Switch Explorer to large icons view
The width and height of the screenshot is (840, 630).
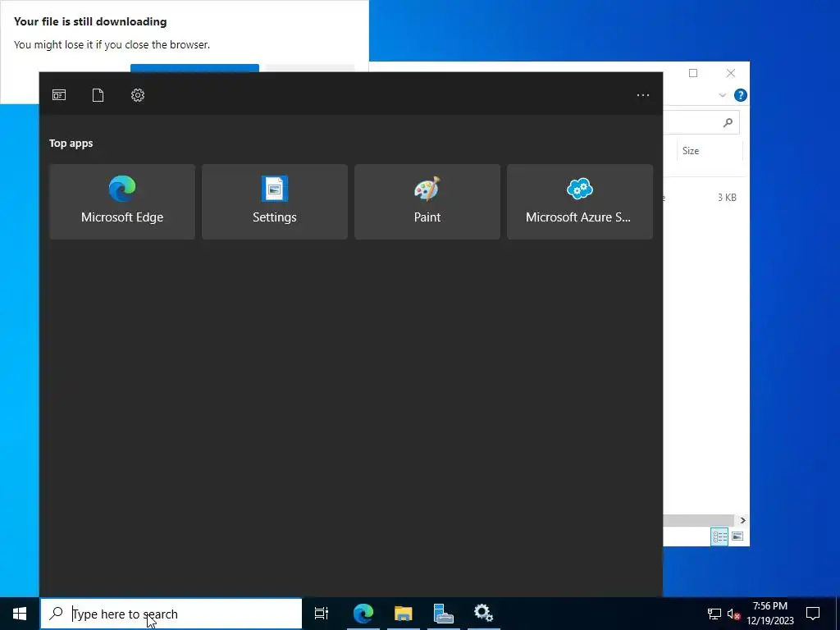737,536
